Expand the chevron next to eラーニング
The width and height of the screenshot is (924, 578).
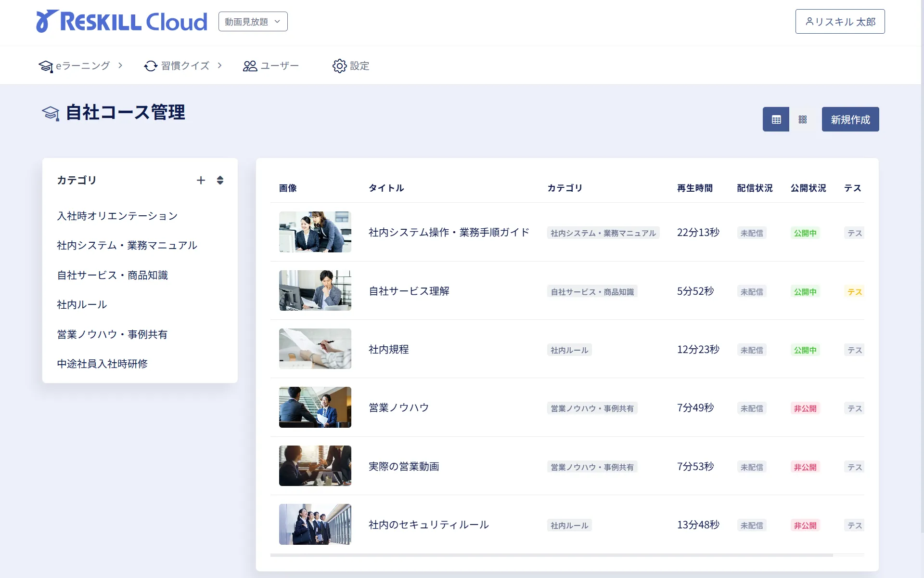click(x=120, y=65)
